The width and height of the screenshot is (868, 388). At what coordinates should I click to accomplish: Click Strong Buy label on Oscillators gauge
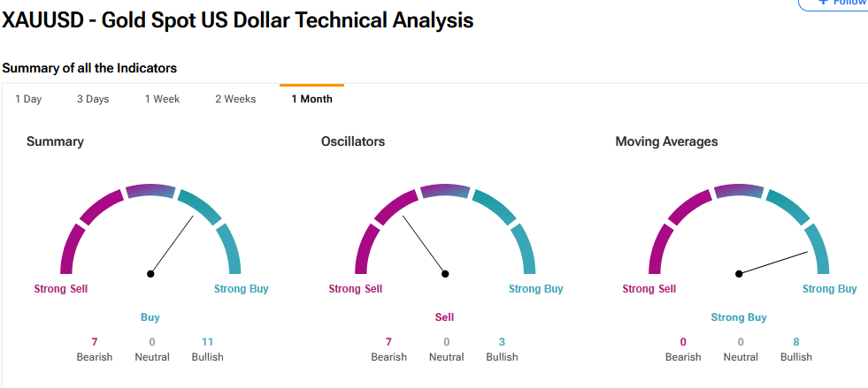[x=535, y=289]
